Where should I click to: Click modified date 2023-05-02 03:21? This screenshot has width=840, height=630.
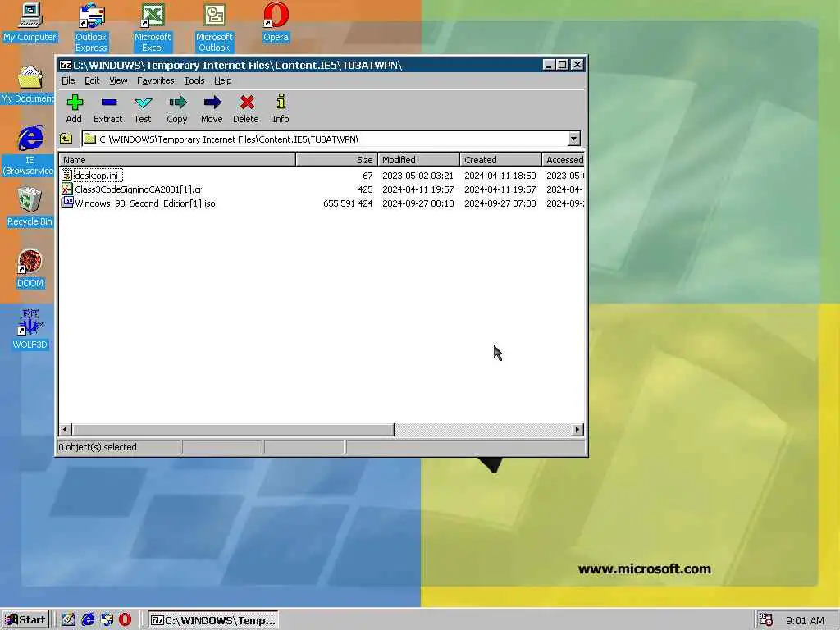point(418,176)
